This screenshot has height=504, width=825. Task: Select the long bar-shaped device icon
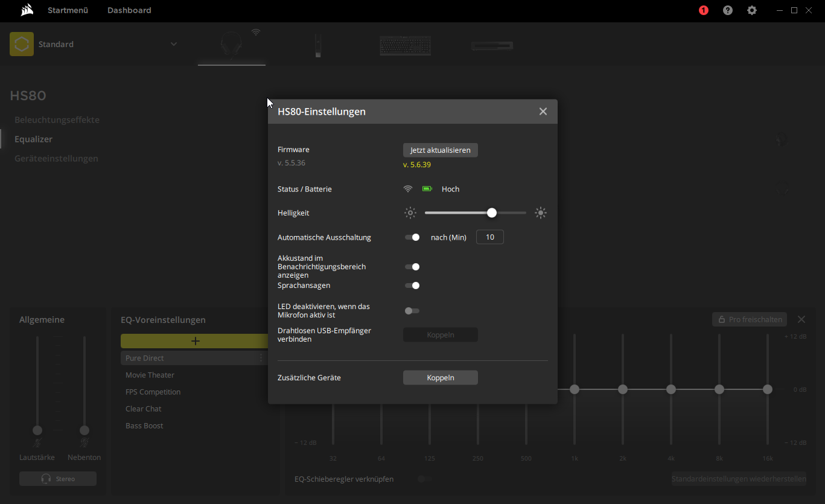point(492,45)
